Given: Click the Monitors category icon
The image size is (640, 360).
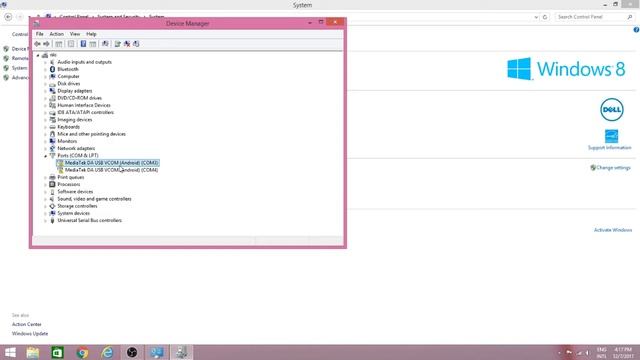Looking at the screenshot, I should [x=52, y=141].
